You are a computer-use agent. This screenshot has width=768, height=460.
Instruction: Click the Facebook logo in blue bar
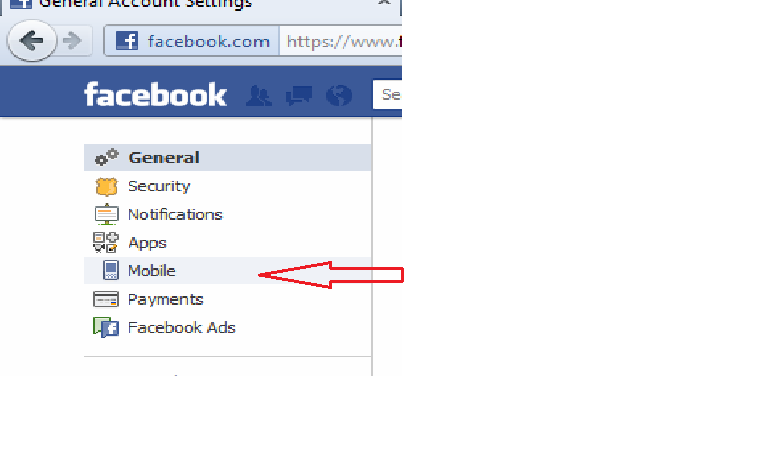click(x=155, y=95)
